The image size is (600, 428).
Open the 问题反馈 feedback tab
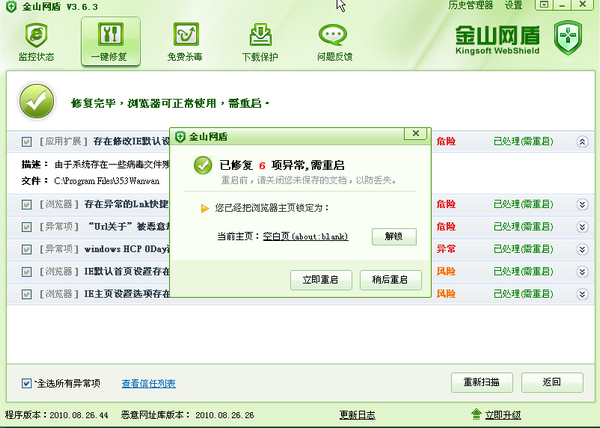click(334, 42)
